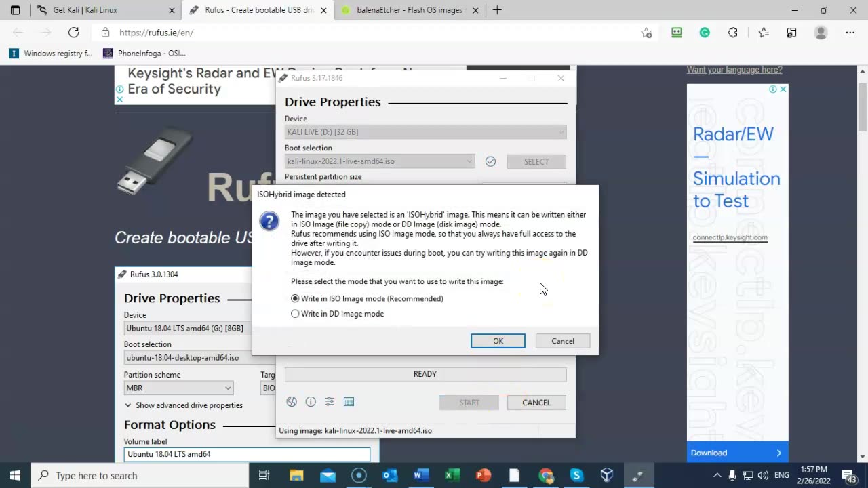
Task: Open the green robot extension icon
Action: (x=676, y=33)
